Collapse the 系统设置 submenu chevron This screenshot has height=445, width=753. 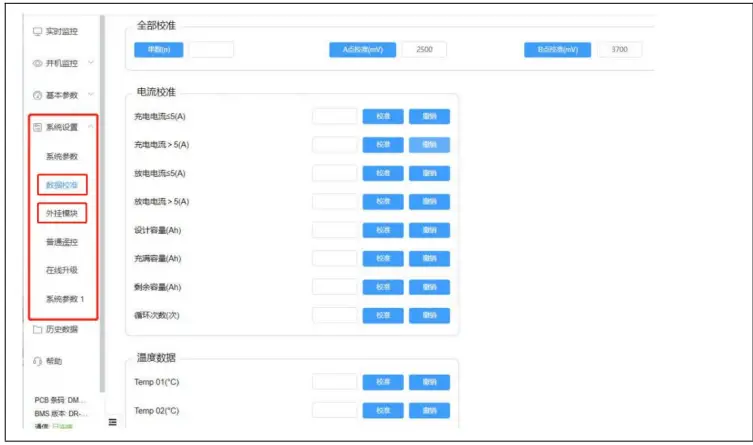pos(91,127)
